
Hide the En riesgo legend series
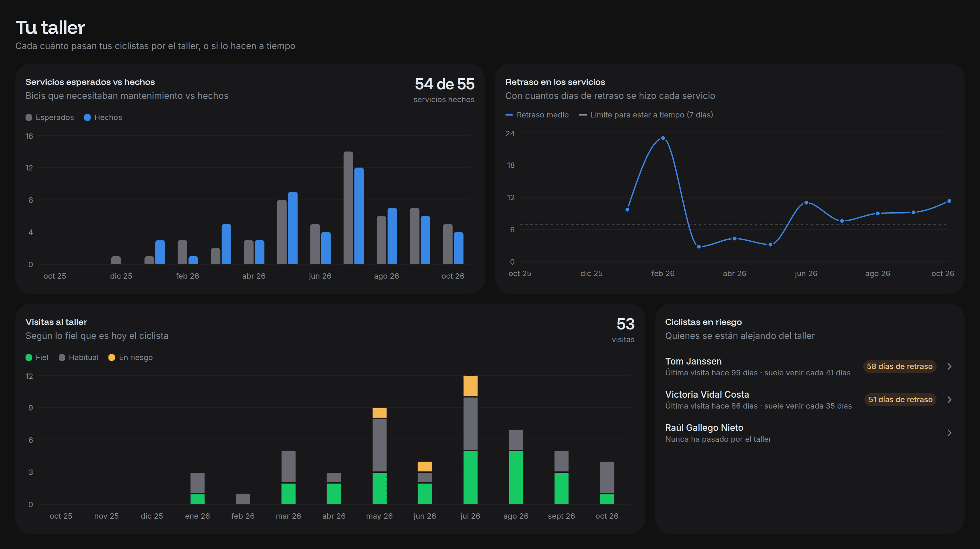click(130, 357)
